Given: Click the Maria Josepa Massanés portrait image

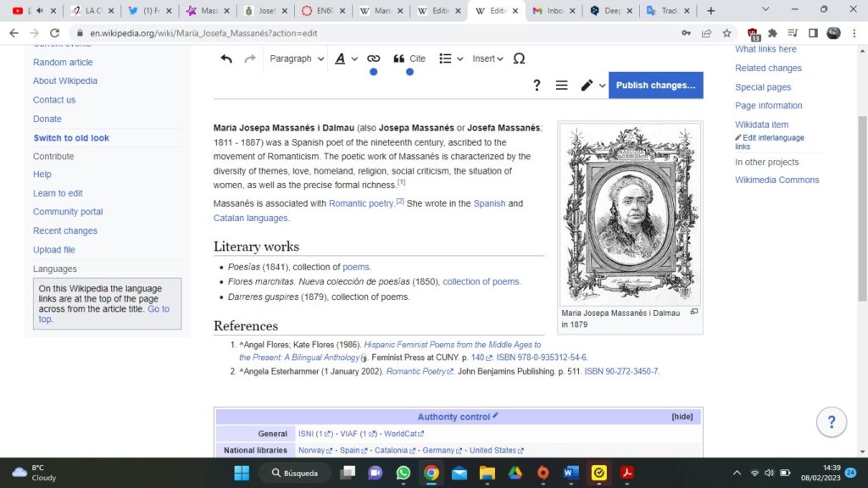Looking at the screenshot, I should [629, 213].
